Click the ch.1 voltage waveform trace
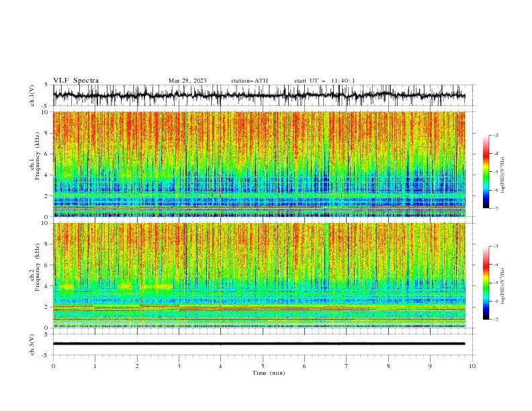Image resolution: width=532 pixels, height=411 pixels. tap(259, 95)
